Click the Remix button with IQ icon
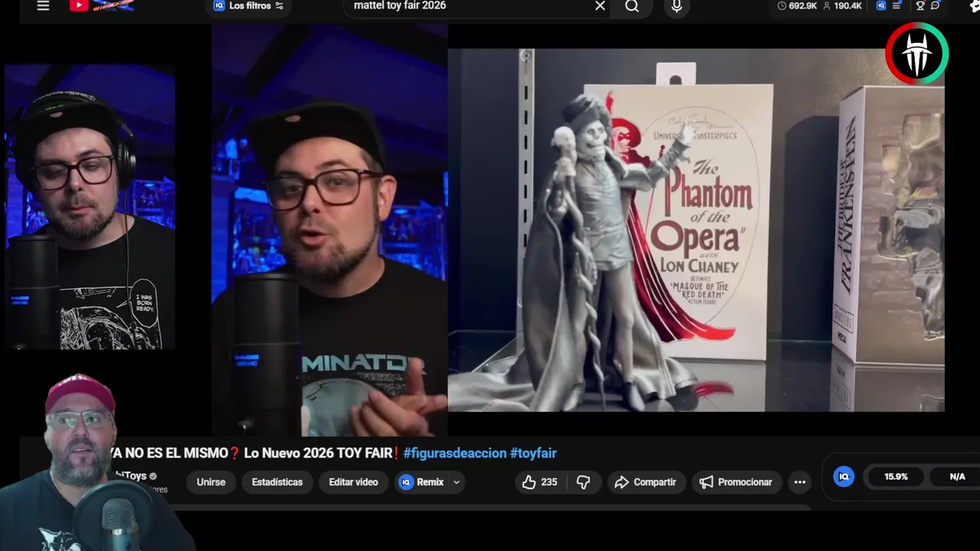 [421, 482]
